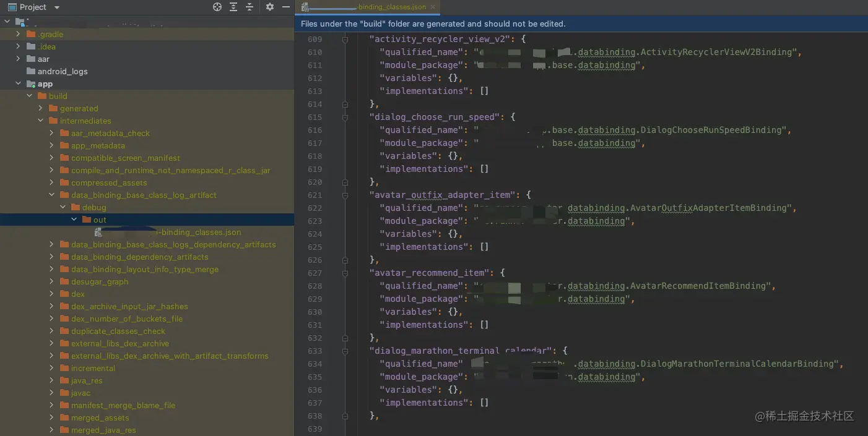Select the desugar_graph folder
Viewport: 868px width, 436px height.
tap(100, 281)
